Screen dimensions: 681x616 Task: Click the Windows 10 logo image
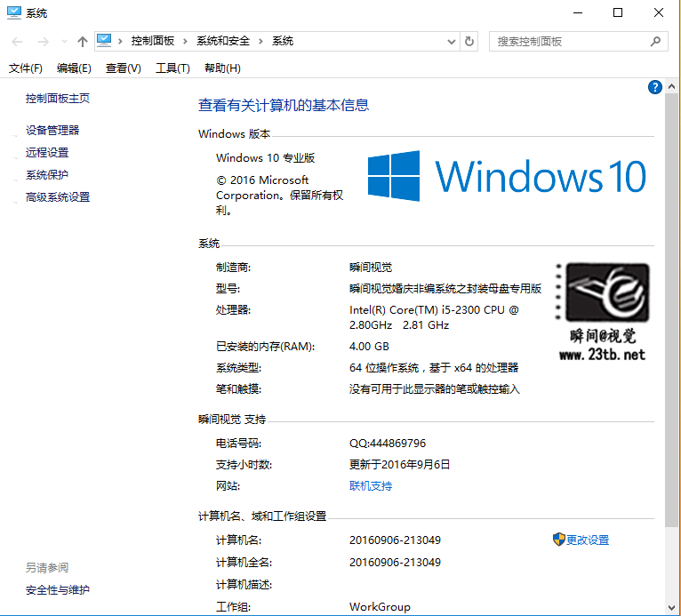[507, 176]
